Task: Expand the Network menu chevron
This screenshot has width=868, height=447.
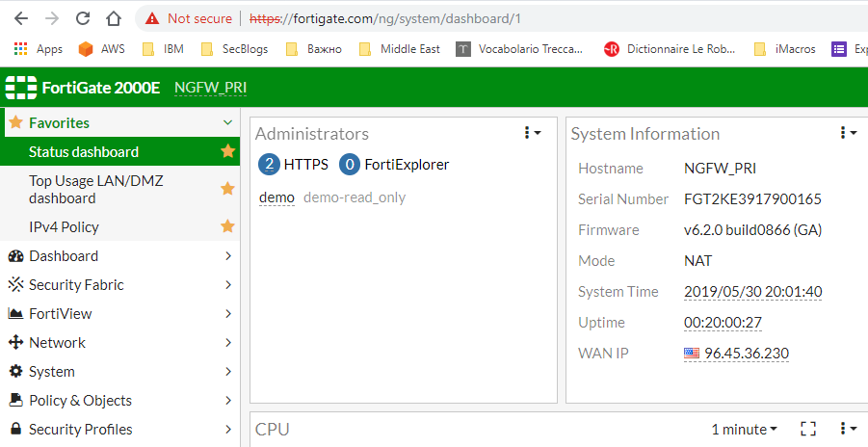Action: pyautogui.click(x=228, y=342)
